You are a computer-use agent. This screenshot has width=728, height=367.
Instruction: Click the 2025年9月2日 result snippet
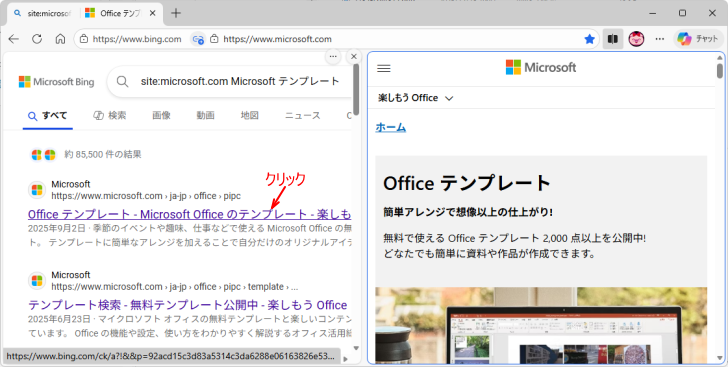(189, 236)
